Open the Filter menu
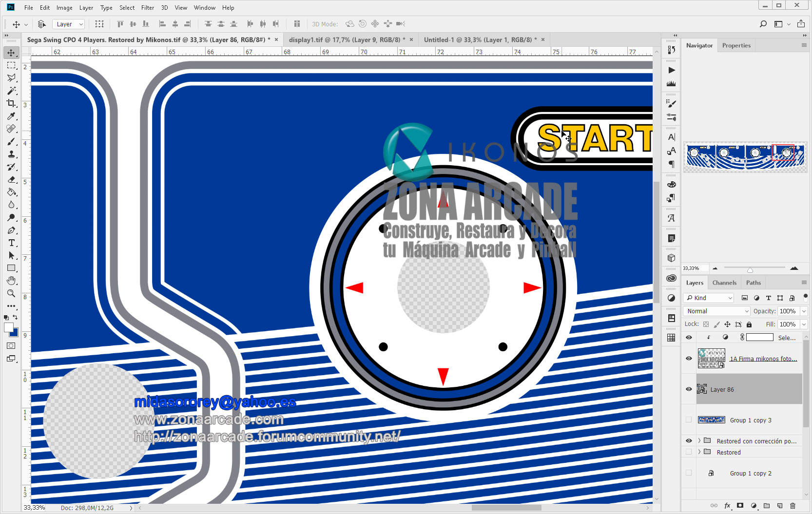Screen dimensions: 812x514 click(x=148, y=7)
